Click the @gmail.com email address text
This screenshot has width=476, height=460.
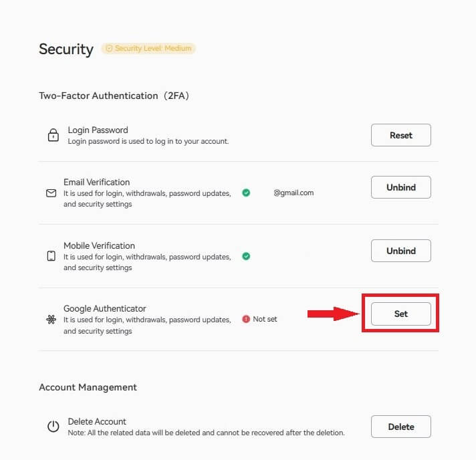293,193
